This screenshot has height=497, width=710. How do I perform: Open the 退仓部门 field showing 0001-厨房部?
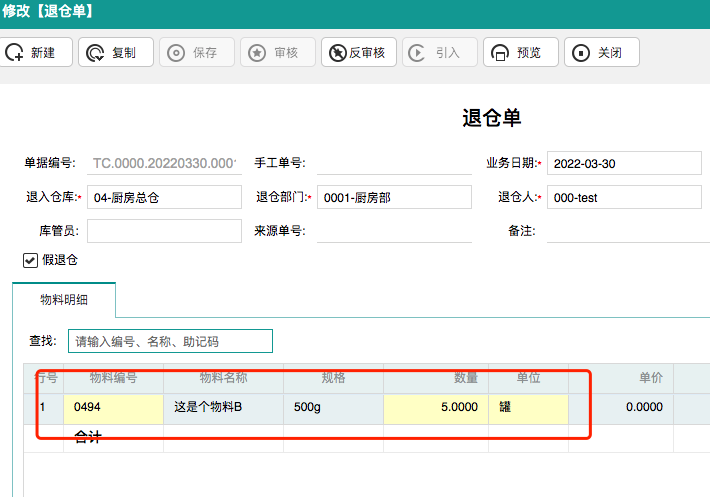coord(393,197)
